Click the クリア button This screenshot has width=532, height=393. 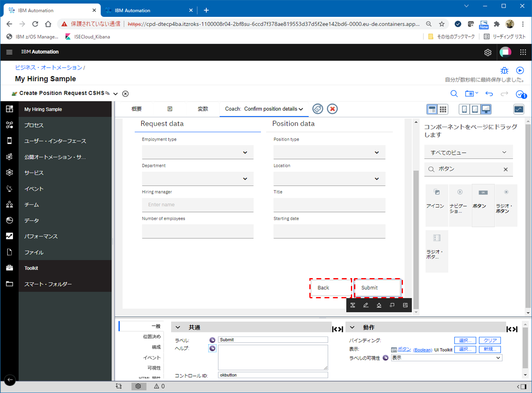point(490,341)
